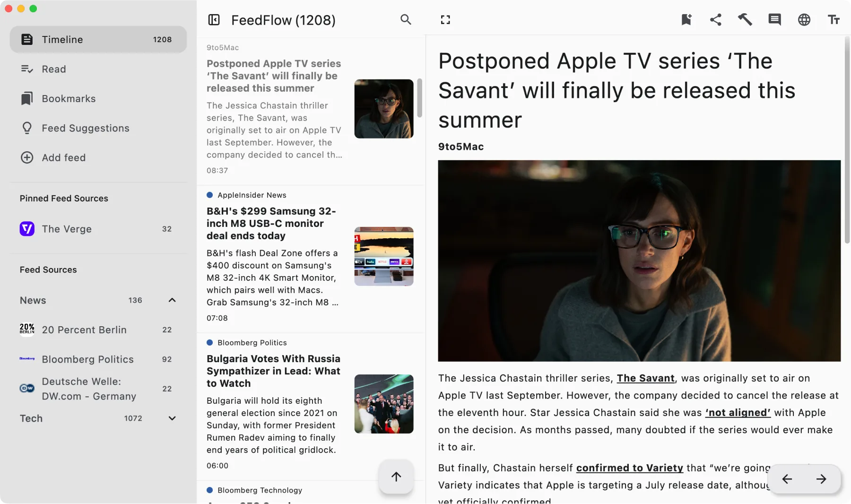851x504 pixels.
Task: Select the hammer tool icon in the toolbar
Action: pos(745,19)
